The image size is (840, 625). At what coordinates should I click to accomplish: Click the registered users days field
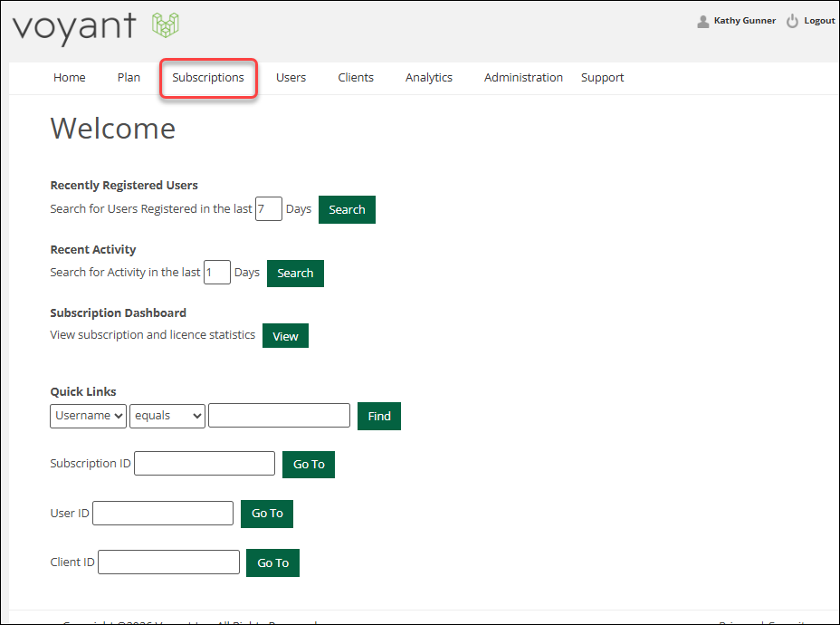269,209
